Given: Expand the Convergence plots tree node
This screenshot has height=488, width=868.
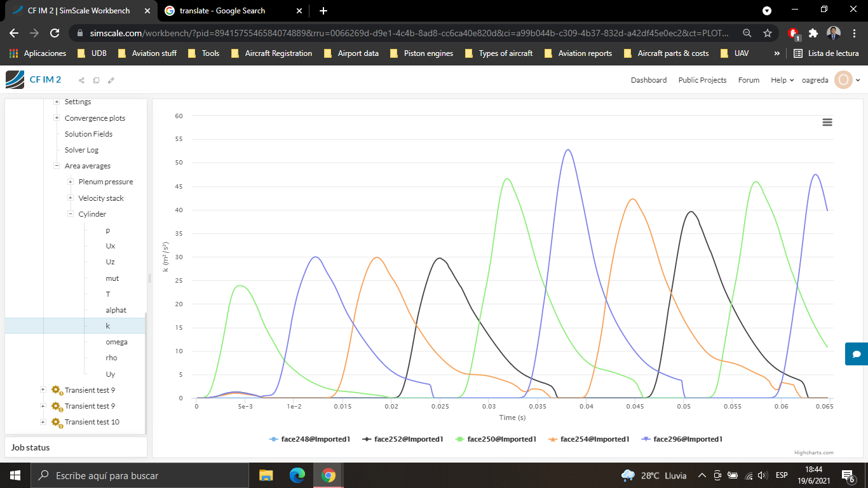Looking at the screenshot, I should (x=57, y=118).
